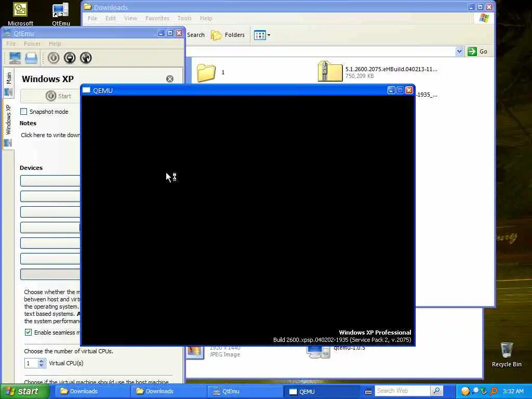Click the Search Web magnifier button on taskbar
This screenshot has height=399, width=532.
point(436,391)
